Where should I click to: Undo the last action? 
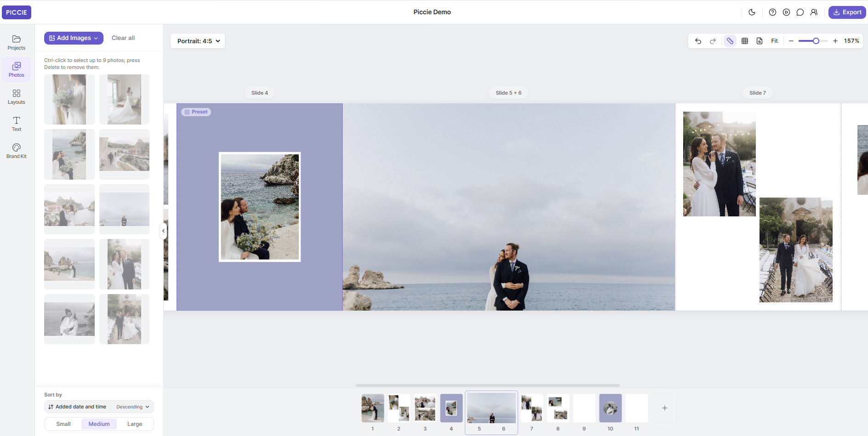click(x=698, y=41)
